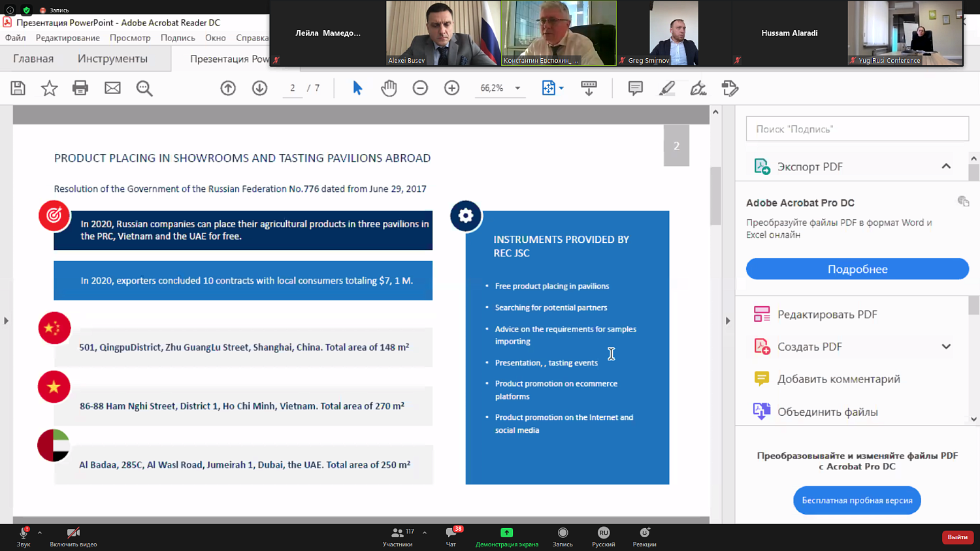
Task: Click the document scrollbar up arrow
Action: click(715, 112)
